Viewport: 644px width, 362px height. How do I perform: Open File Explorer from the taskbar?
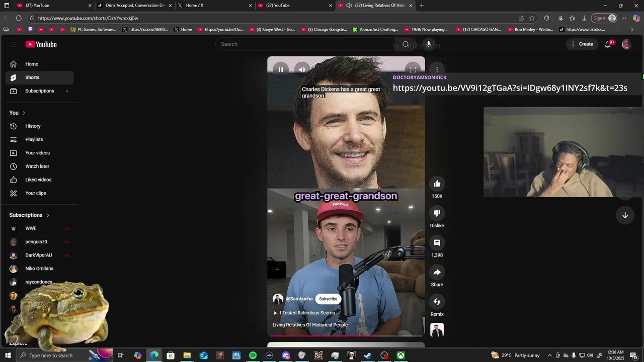[x=187, y=355]
